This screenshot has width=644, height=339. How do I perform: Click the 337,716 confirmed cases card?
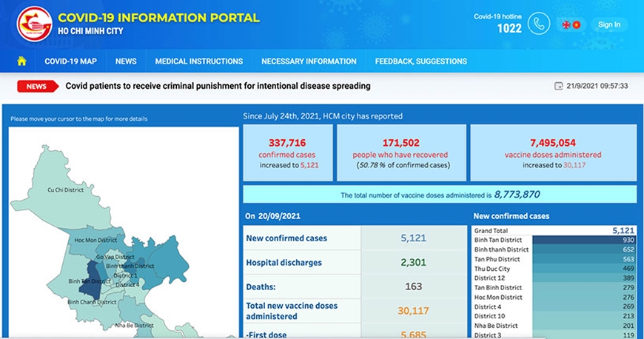tap(287, 153)
